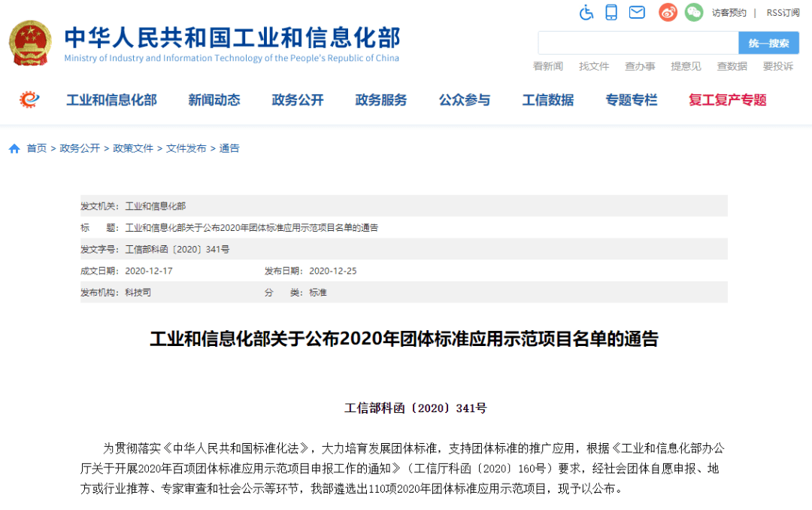The width and height of the screenshot is (812, 510).
Task: Go to 文件发布 in breadcrumb
Action: [x=186, y=149]
